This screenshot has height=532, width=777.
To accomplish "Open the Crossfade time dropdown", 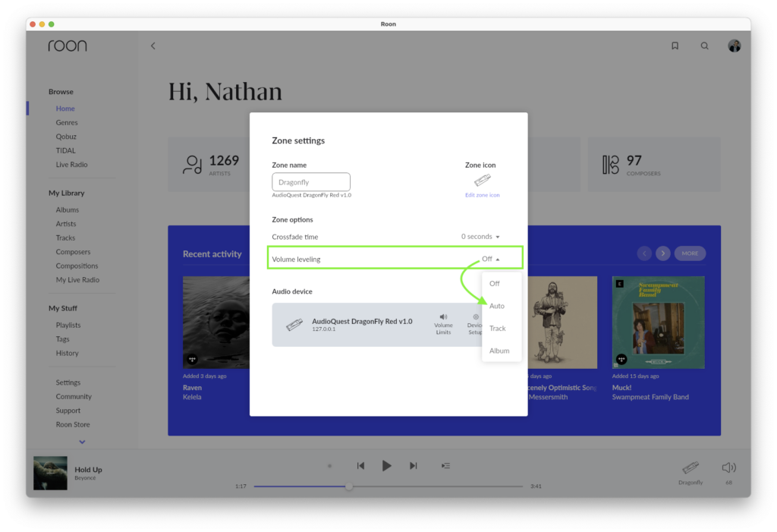I will [x=480, y=237].
